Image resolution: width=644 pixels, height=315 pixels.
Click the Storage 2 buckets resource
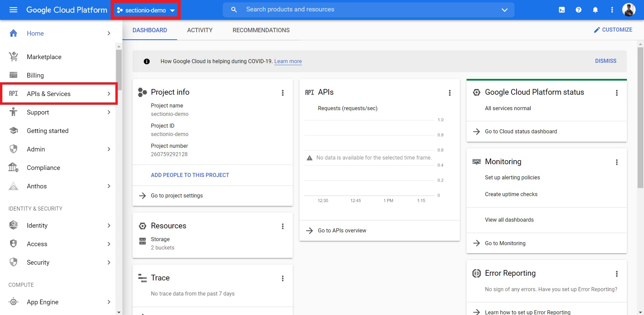163,243
